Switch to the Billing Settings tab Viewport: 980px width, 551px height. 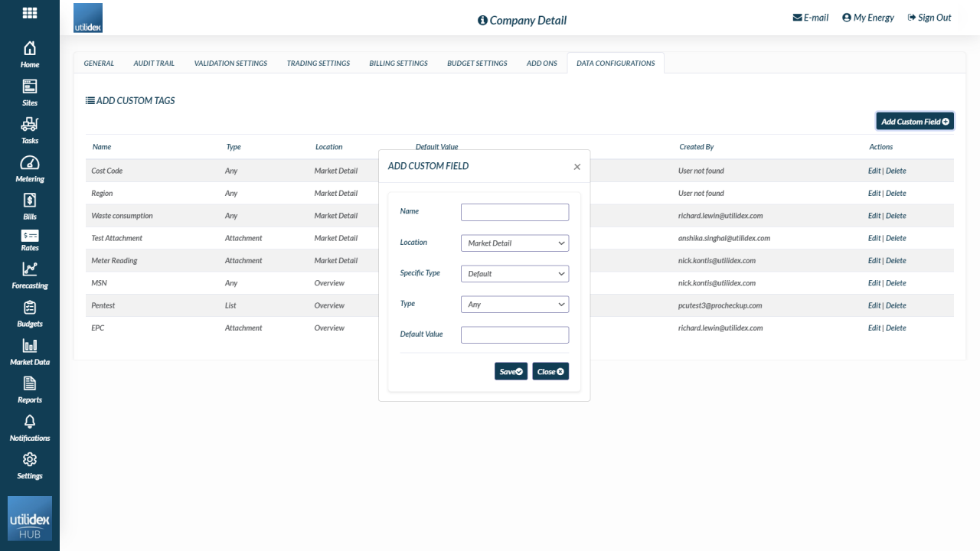(x=398, y=63)
